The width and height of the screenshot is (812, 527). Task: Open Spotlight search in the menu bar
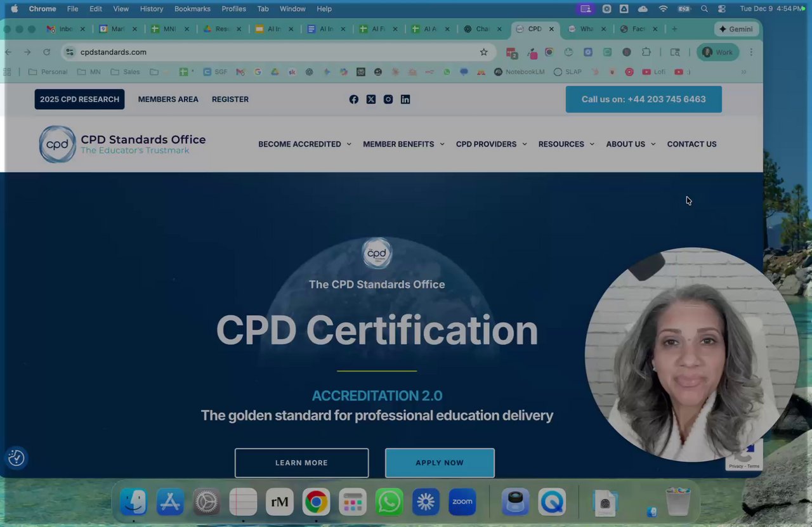(x=705, y=9)
